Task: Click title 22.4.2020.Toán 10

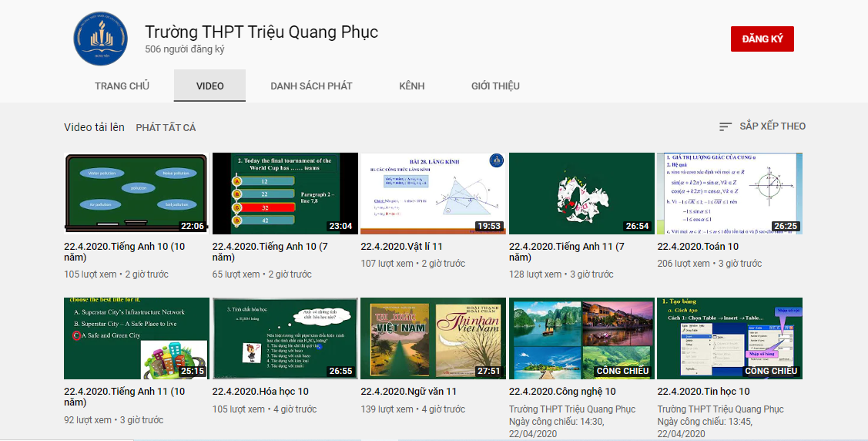Action: [698, 247]
